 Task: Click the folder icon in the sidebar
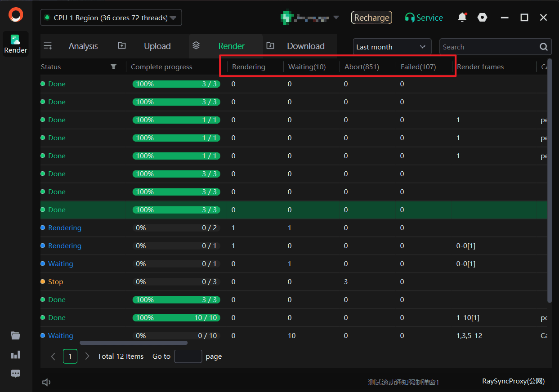pyautogui.click(x=16, y=335)
